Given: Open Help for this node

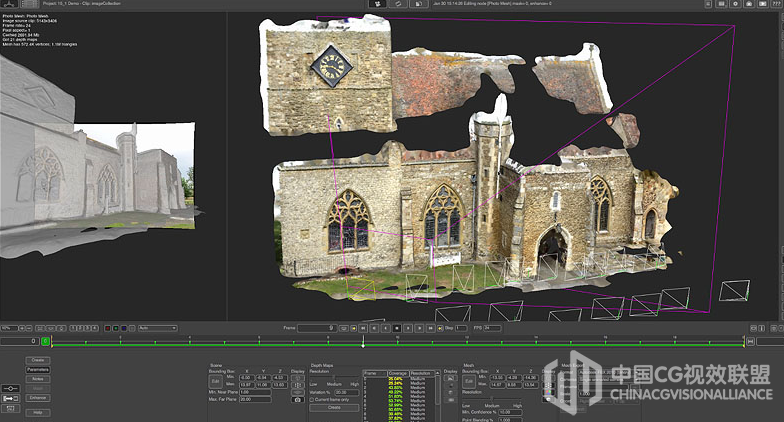Looking at the screenshot, I should (x=38, y=412).
